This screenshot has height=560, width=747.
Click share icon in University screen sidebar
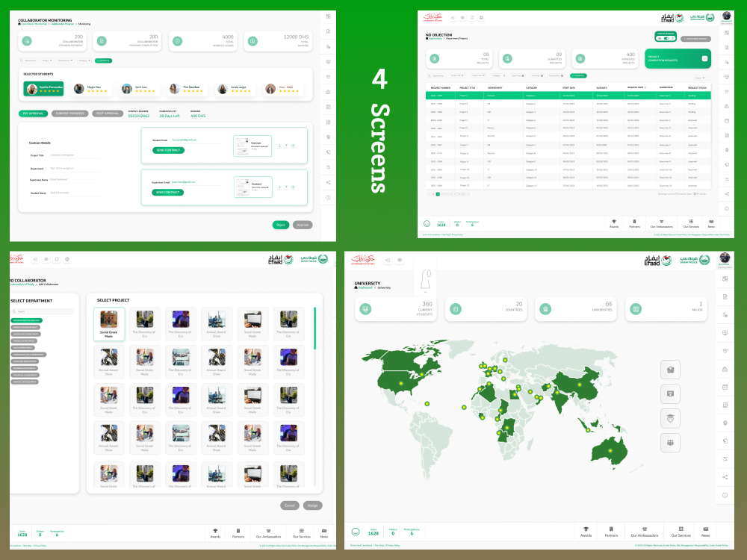point(725,477)
